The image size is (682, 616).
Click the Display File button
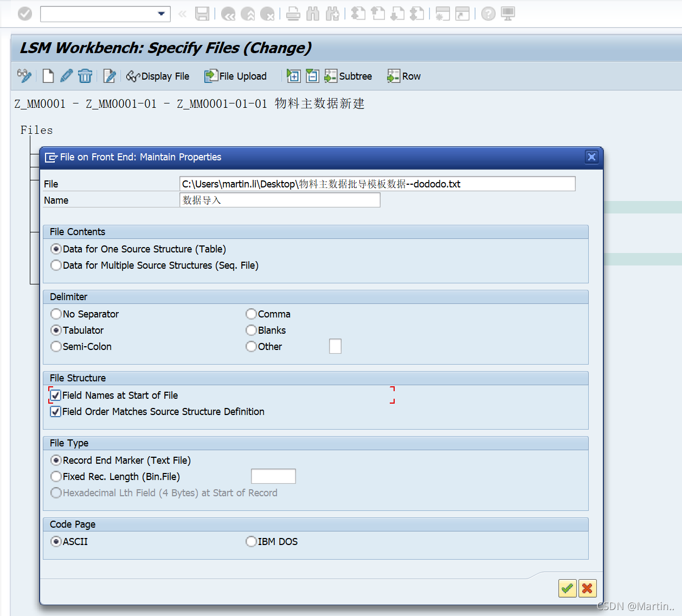click(x=158, y=76)
